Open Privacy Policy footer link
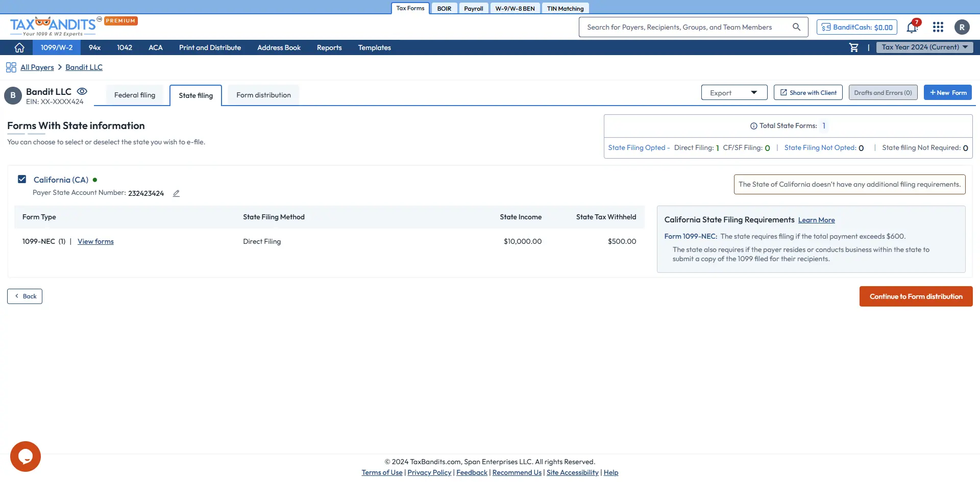Screen dimensions: 980x482 click(x=429, y=473)
